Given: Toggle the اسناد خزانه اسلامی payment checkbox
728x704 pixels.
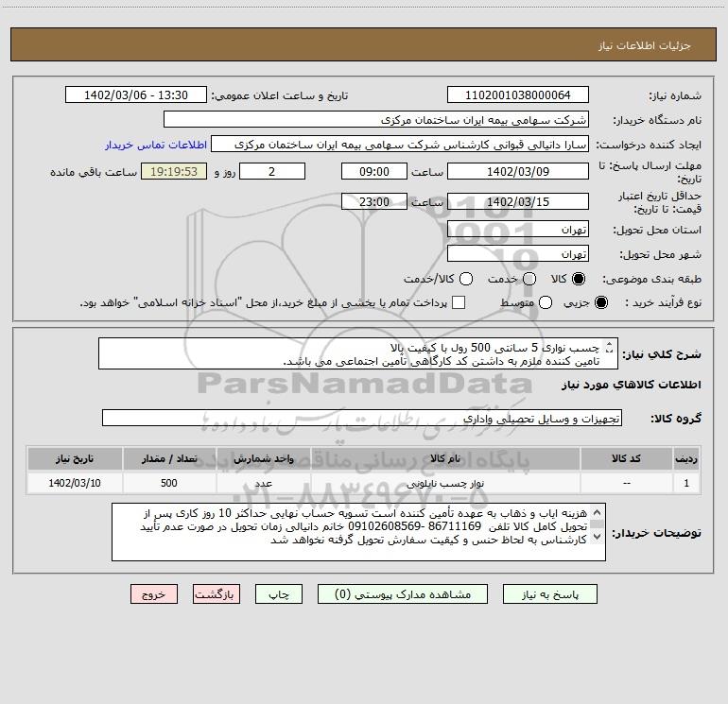Looking at the screenshot, I should (x=459, y=302).
